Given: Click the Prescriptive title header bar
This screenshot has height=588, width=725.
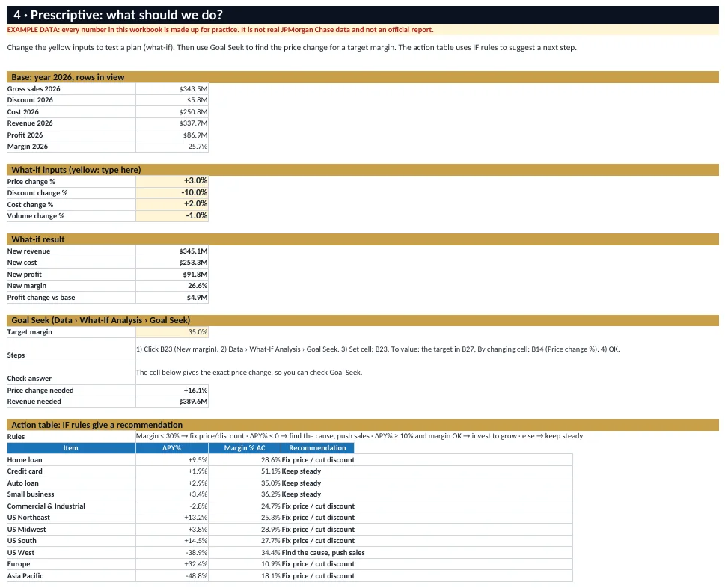Looking at the screenshot, I should click(x=363, y=15).
